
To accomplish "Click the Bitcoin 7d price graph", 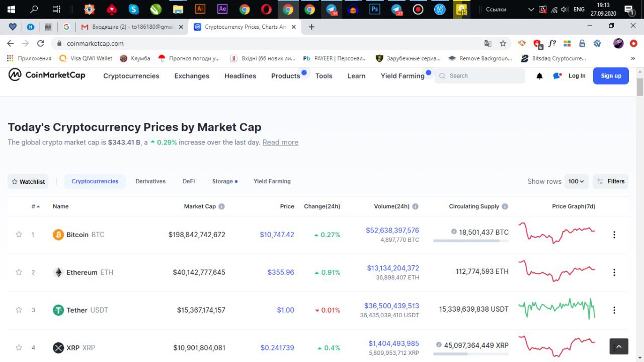I will pyautogui.click(x=557, y=233).
